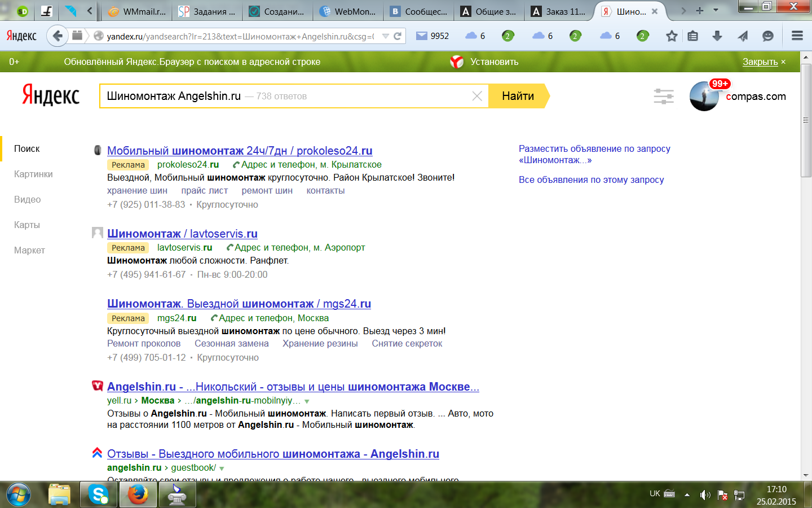Bookmark this page with star icon
The width and height of the screenshot is (812, 508).
(672, 36)
